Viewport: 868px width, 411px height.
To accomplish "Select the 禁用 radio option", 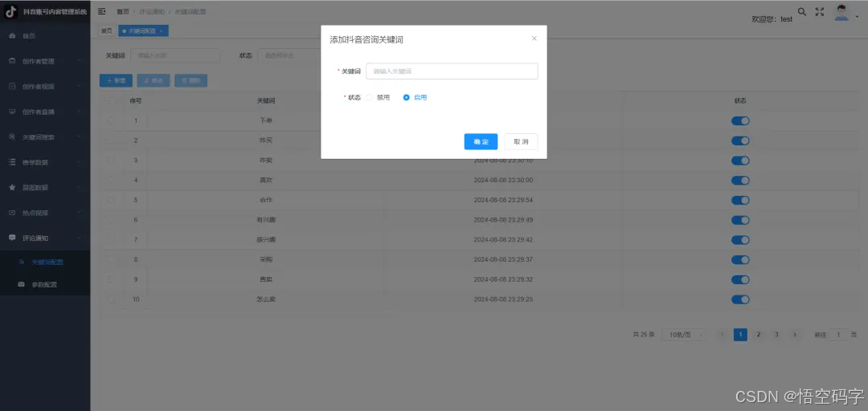I will [x=369, y=97].
